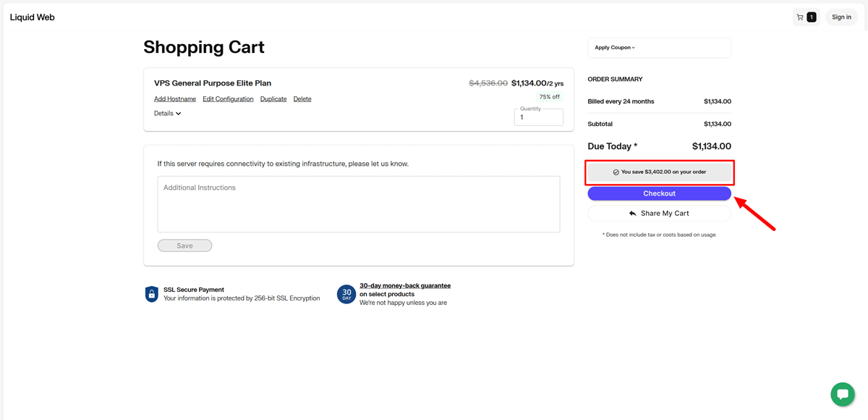Open the shopping cart icon in the header
The image size is (868, 420).
point(800,17)
